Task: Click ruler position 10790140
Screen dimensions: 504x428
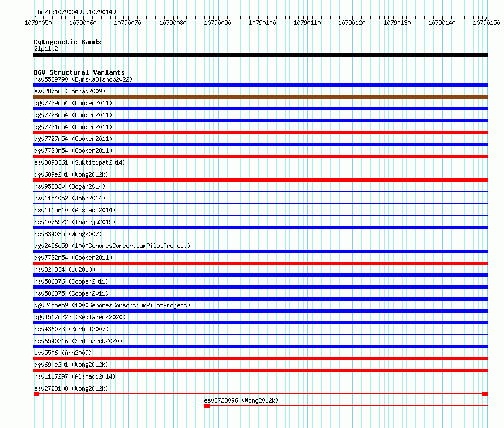Action: [x=442, y=23]
